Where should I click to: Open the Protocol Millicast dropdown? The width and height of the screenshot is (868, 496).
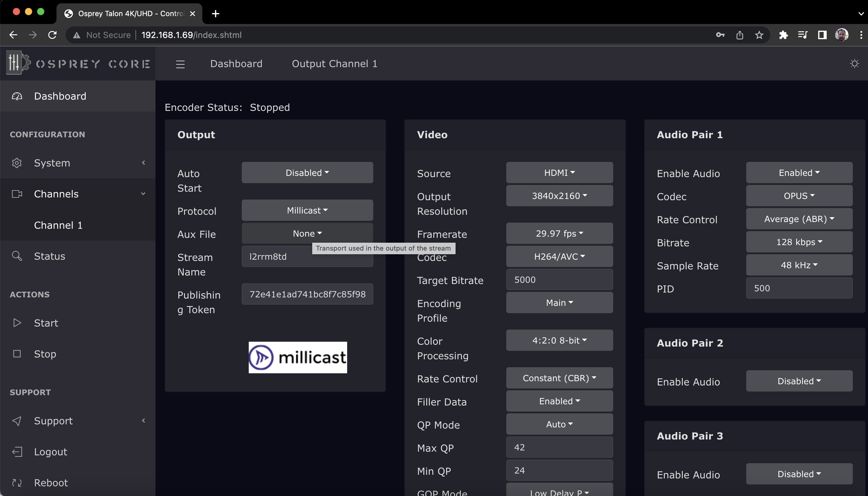click(x=307, y=210)
